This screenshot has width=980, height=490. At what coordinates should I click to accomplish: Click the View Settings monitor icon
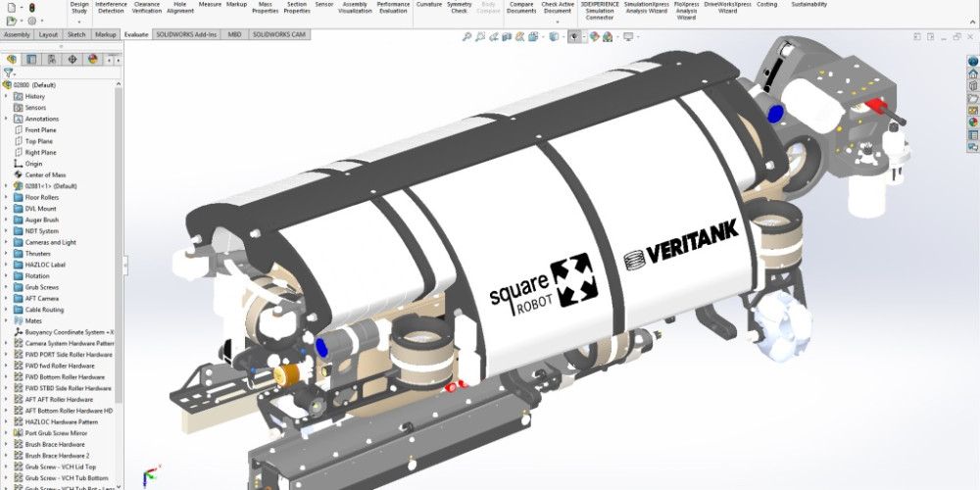(627, 37)
